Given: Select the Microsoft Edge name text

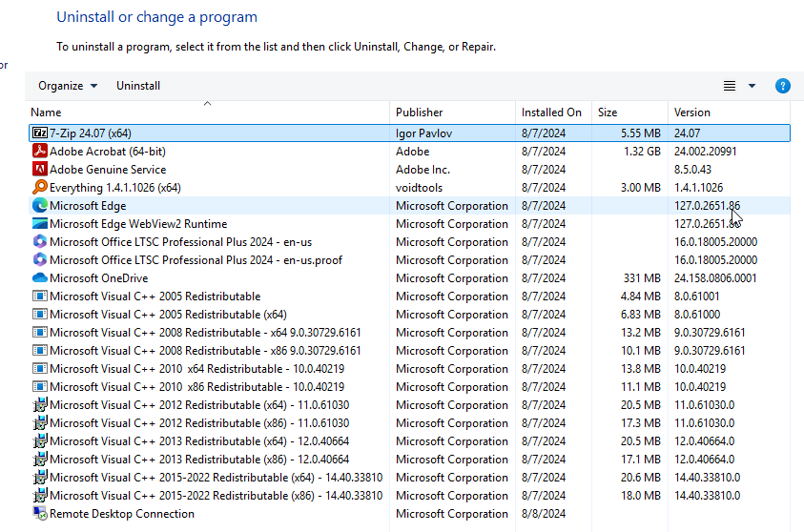Looking at the screenshot, I should click(88, 206).
